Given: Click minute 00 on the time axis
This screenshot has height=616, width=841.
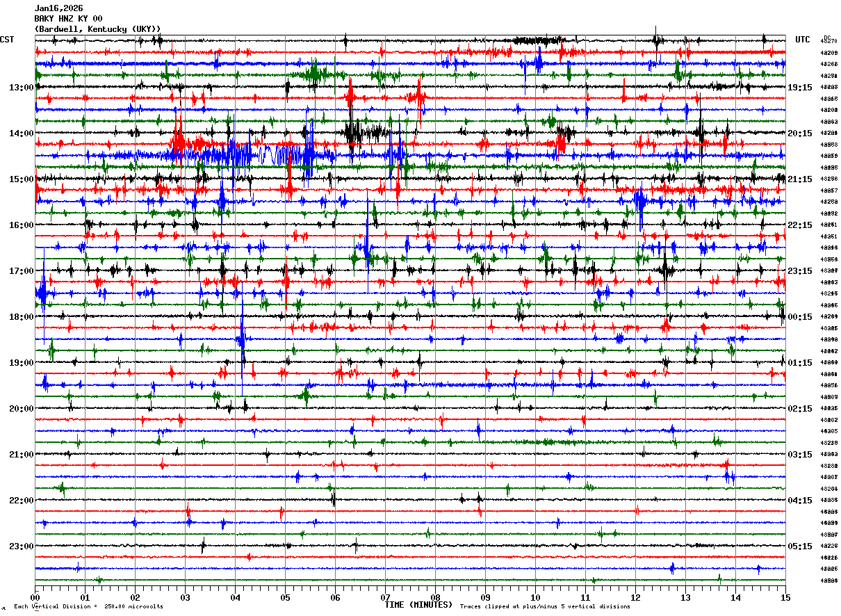Looking at the screenshot, I should point(35,597).
